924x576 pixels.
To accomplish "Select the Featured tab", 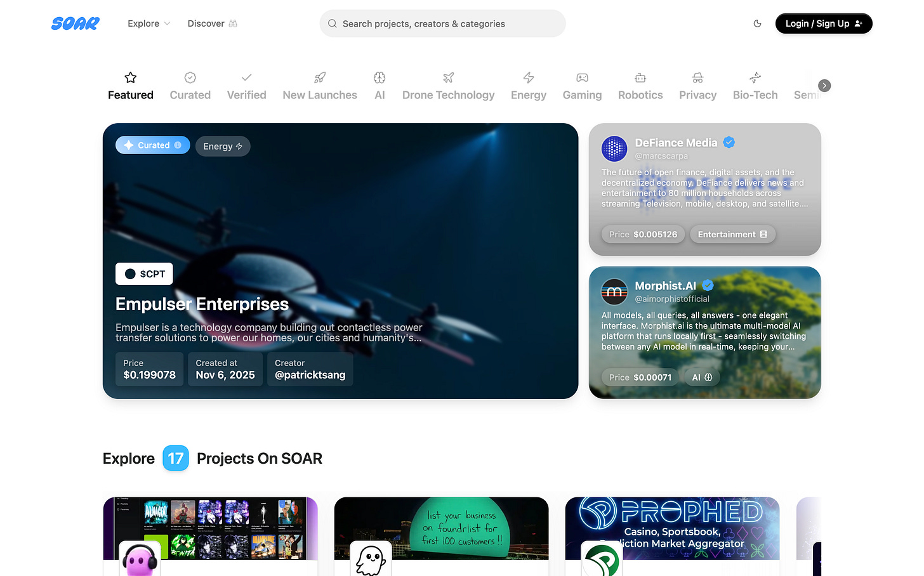I will (131, 86).
